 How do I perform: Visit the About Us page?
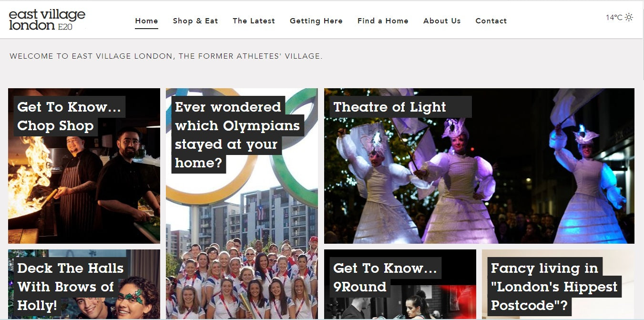pos(442,21)
